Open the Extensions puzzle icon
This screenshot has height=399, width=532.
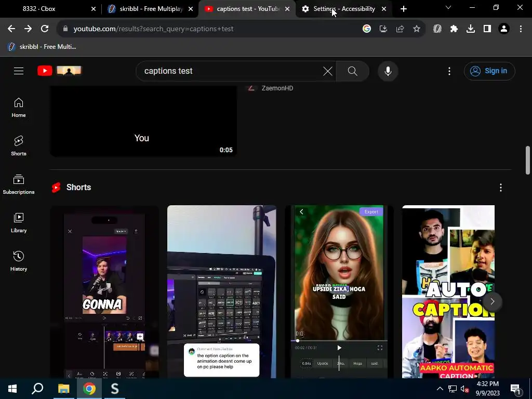454,29
